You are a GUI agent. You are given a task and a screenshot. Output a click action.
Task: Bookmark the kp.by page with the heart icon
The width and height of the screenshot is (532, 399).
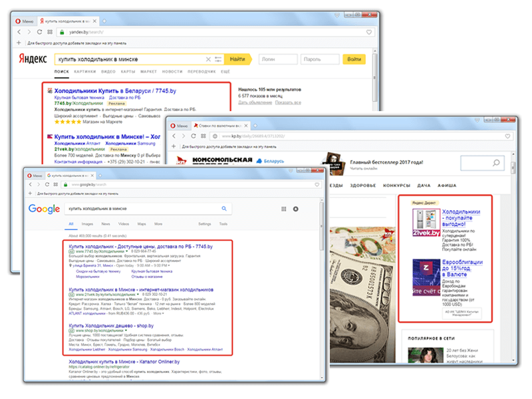[x=507, y=136]
